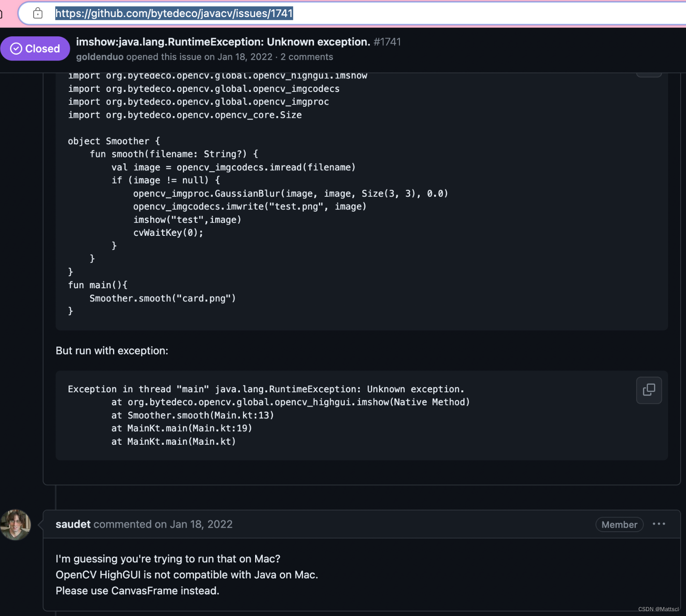Open saudet's profile avatar
Viewport: 686px width, 616px height.
(x=16, y=525)
